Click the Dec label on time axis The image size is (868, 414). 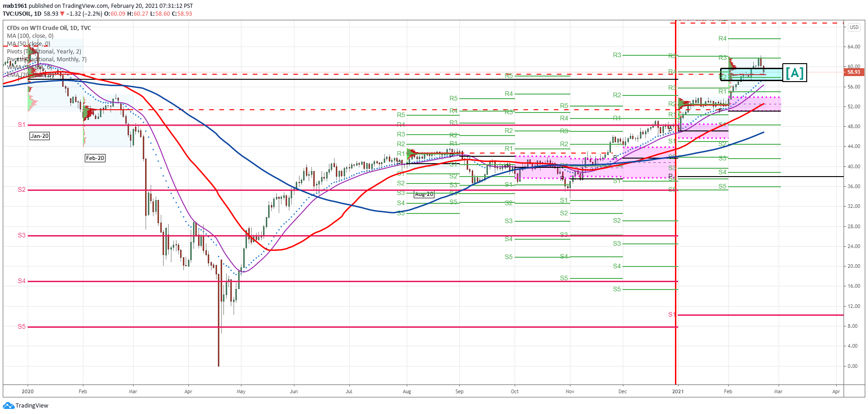622,391
